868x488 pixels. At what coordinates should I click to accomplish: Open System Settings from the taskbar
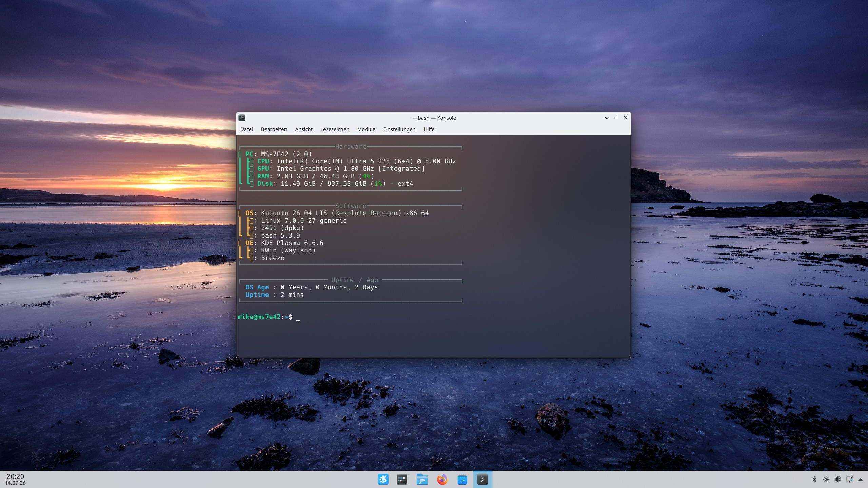(x=402, y=479)
